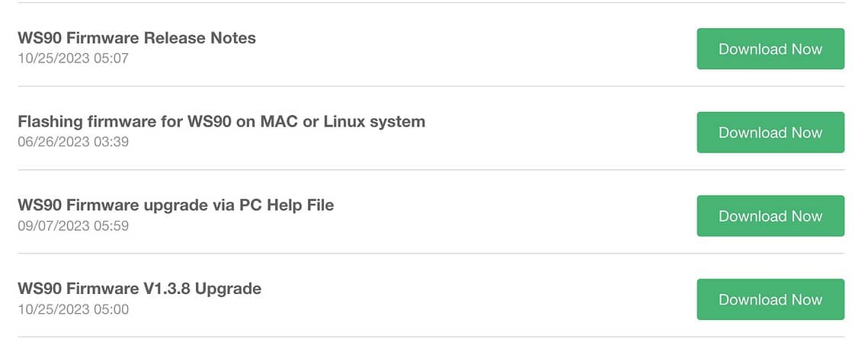Click the 09/07/2023 05:59 timestamp
Screen dimensions: 868x345
(x=73, y=225)
